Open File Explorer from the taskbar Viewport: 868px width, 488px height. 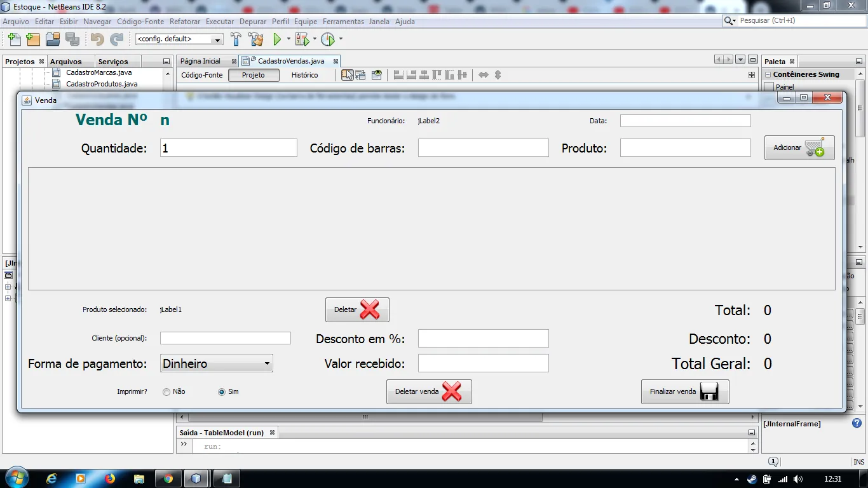(x=139, y=478)
